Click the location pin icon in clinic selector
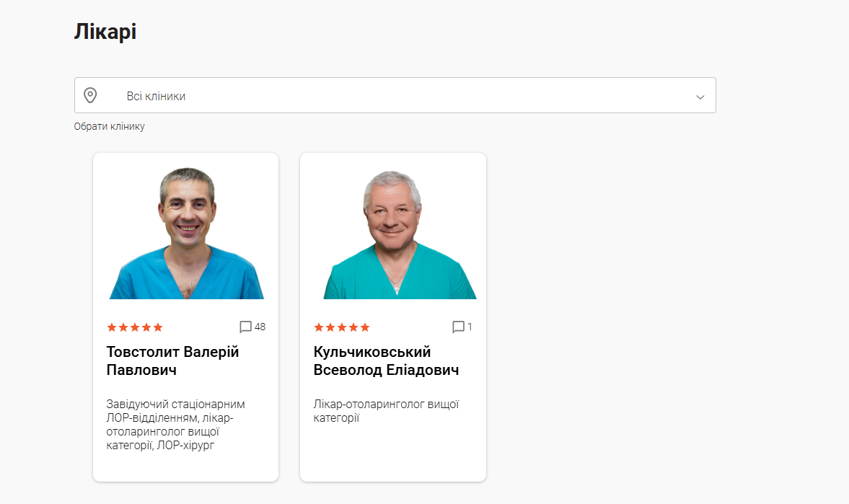Screen dimensions: 849x504 (x=90, y=95)
